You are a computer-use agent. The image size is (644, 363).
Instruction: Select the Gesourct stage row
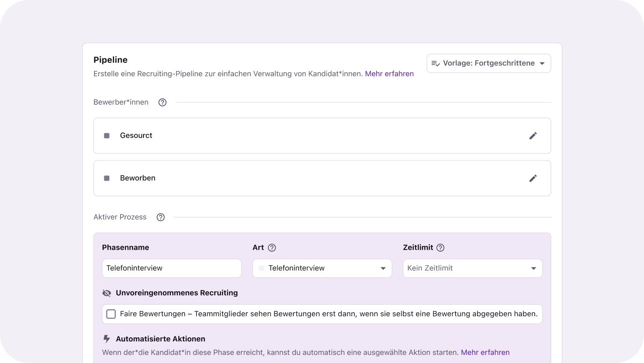point(315,136)
